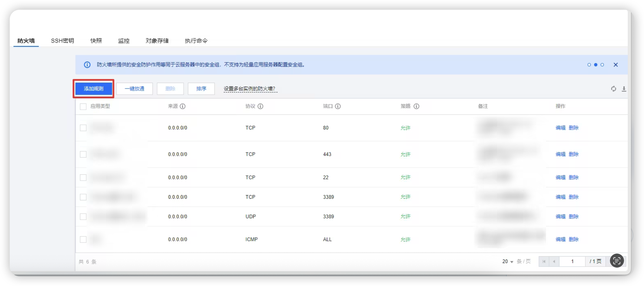Click the download icon above the table
The height and width of the screenshot is (286, 644).
pos(624,89)
